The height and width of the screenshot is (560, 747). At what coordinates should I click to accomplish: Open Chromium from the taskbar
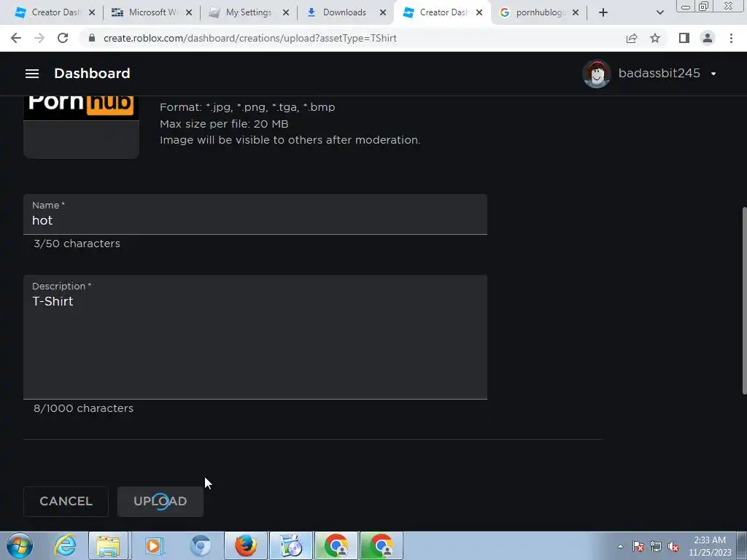pos(200,545)
